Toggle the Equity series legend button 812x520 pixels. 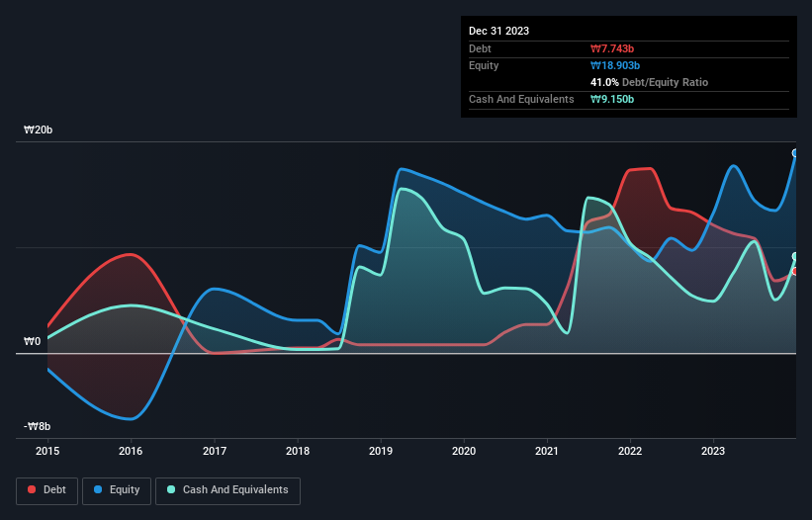tap(117, 490)
